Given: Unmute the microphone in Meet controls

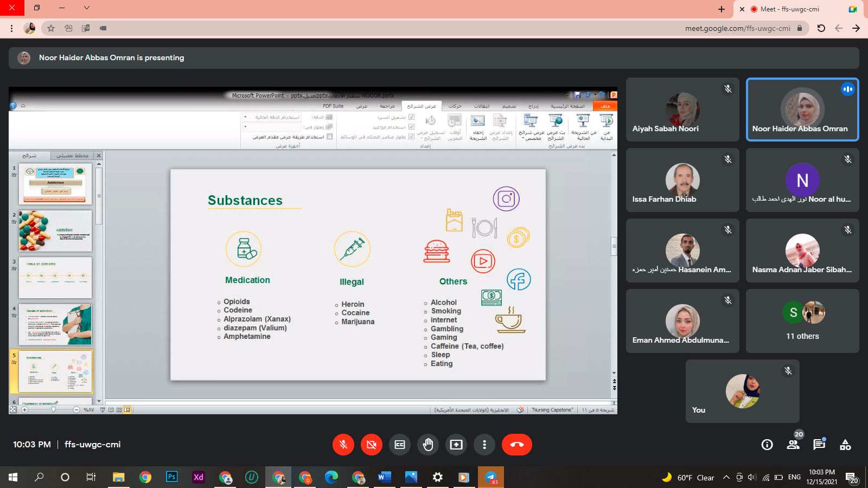Looking at the screenshot, I should 343,445.
